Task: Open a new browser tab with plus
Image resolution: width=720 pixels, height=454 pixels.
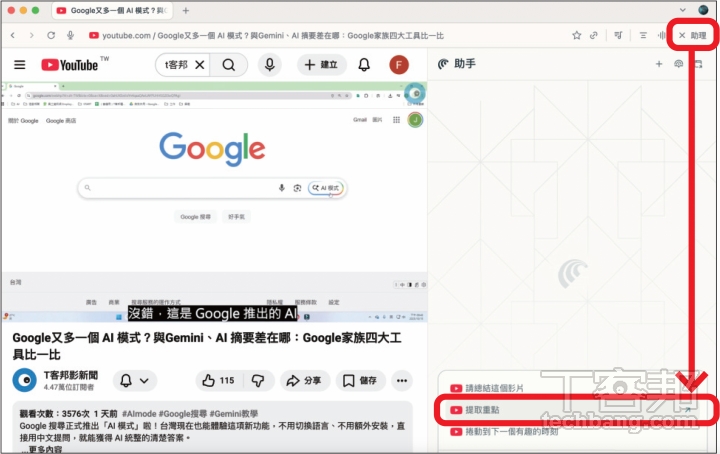Action: click(x=186, y=11)
